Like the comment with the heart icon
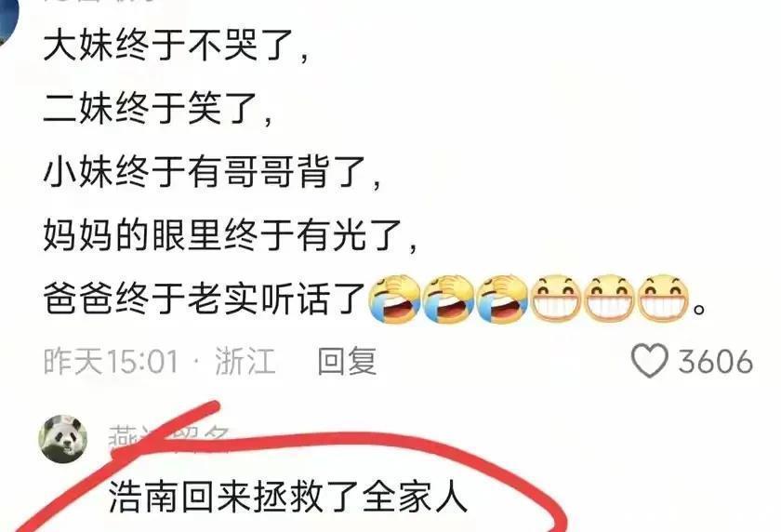Image resolution: width=781 pixels, height=532 pixels. [x=650, y=361]
